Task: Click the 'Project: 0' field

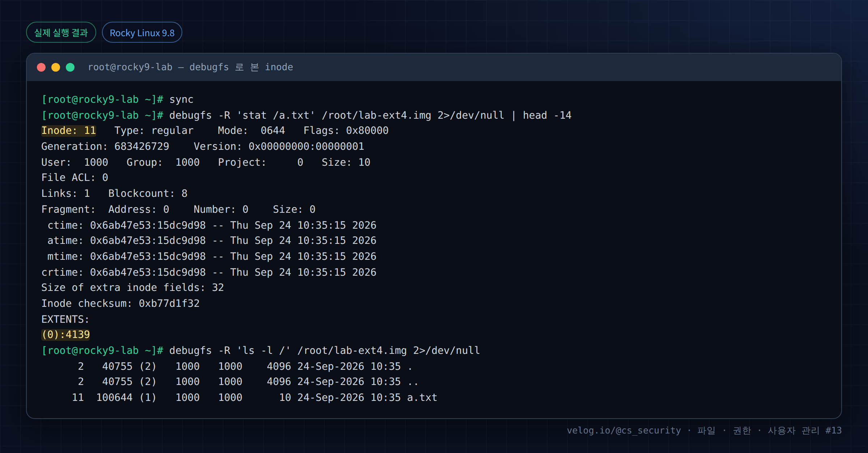Action: pos(261,162)
